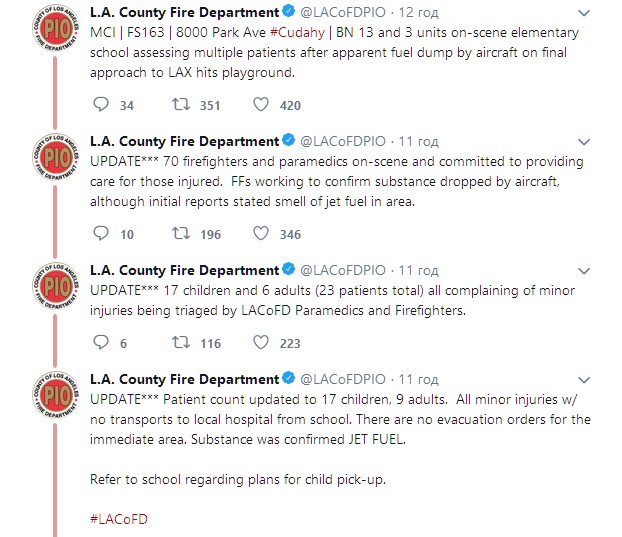Retweet the update with 116 retweets
Viewport: 622px width, 537px height.
click(182, 343)
